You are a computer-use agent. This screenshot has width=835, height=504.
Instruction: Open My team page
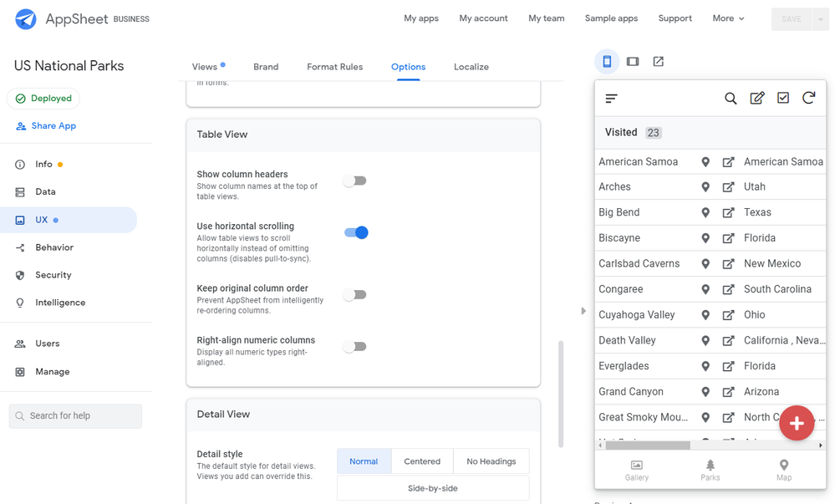coord(547,18)
